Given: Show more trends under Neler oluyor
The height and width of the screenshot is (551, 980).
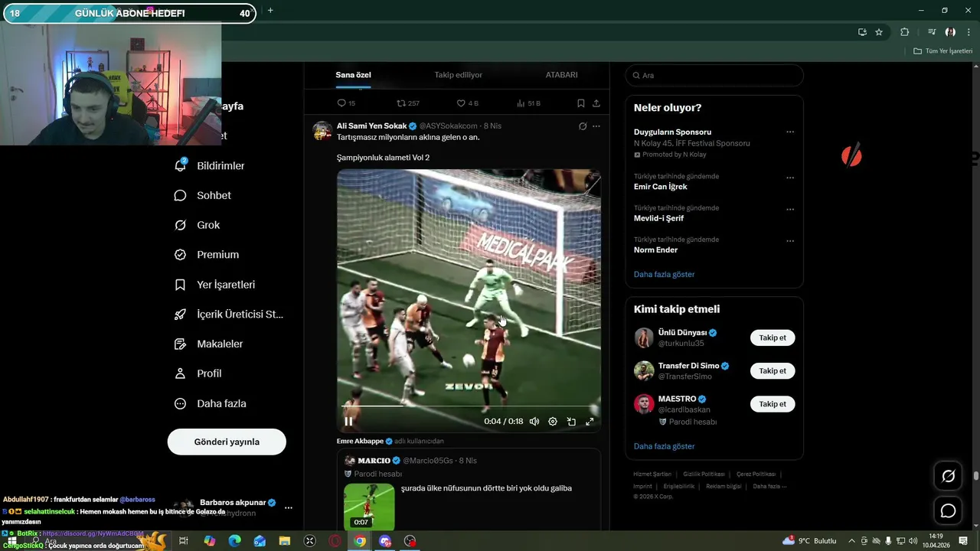Looking at the screenshot, I should [x=664, y=274].
